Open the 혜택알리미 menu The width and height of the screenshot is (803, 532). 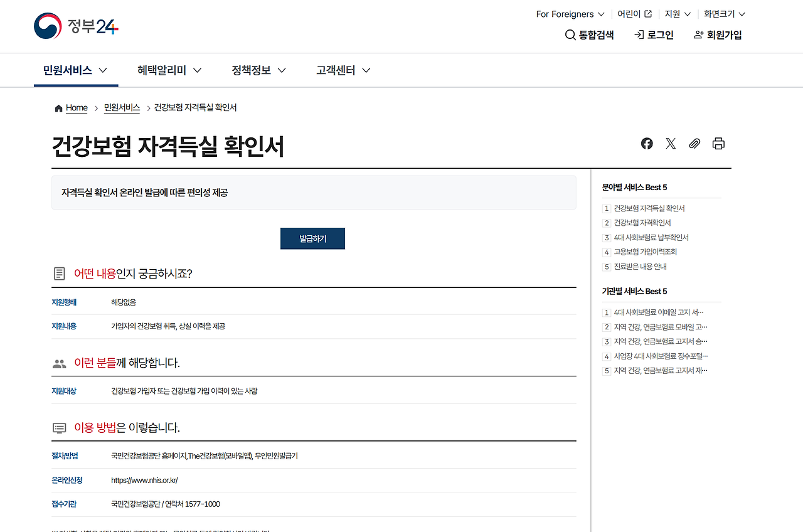pos(169,70)
